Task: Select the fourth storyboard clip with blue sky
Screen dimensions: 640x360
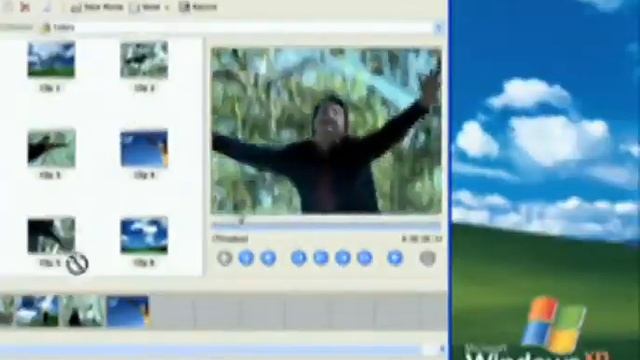Action: coord(128,311)
